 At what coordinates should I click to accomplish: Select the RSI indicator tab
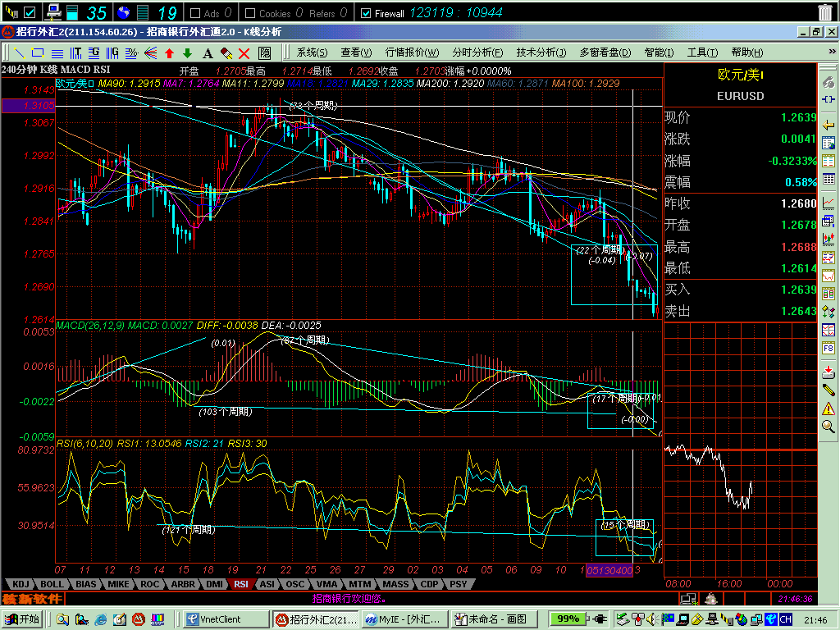[241, 584]
